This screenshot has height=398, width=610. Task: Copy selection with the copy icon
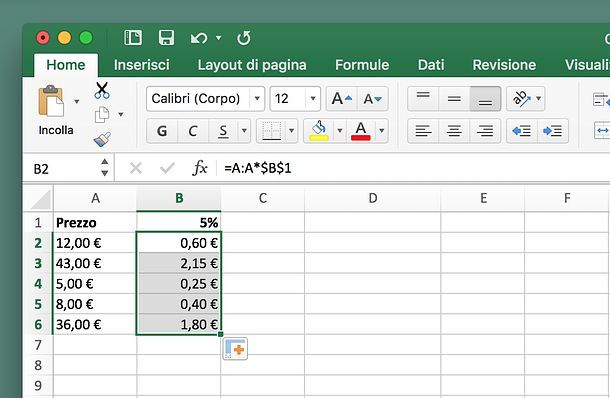point(102,115)
